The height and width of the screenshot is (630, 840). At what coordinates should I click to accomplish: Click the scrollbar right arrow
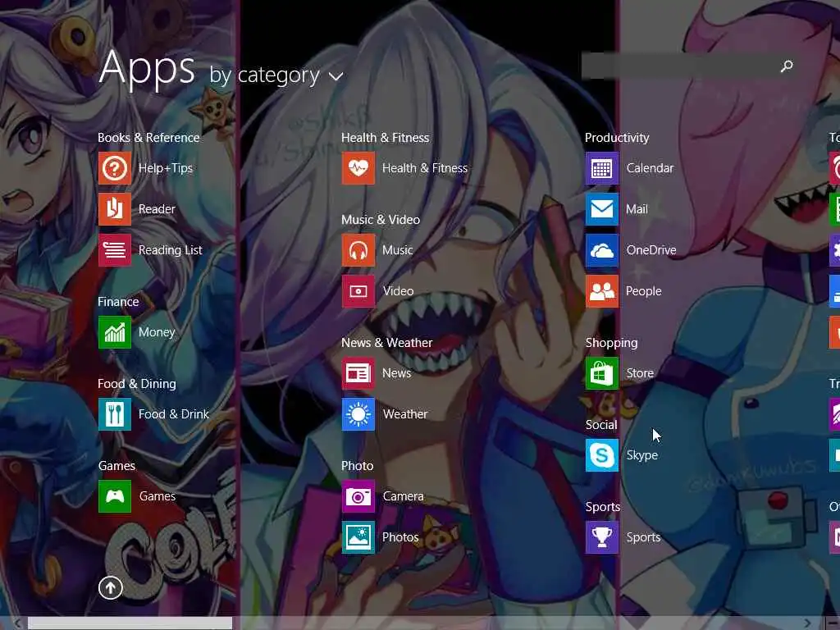(807, 623)
